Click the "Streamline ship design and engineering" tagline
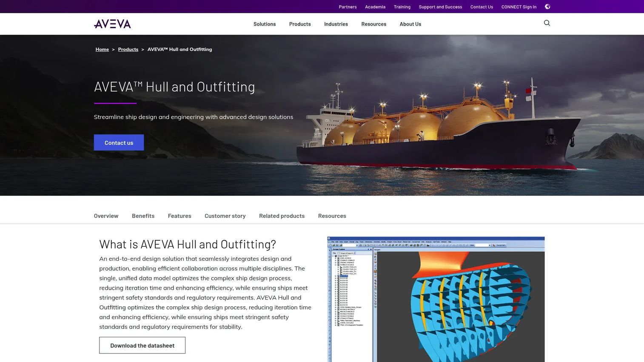 [x=194, y=117]
